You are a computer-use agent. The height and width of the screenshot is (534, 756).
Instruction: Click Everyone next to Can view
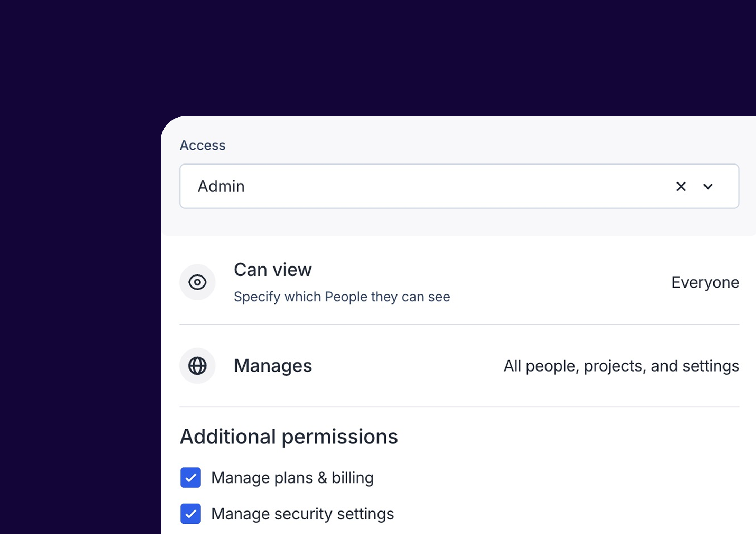pos(705,282)
